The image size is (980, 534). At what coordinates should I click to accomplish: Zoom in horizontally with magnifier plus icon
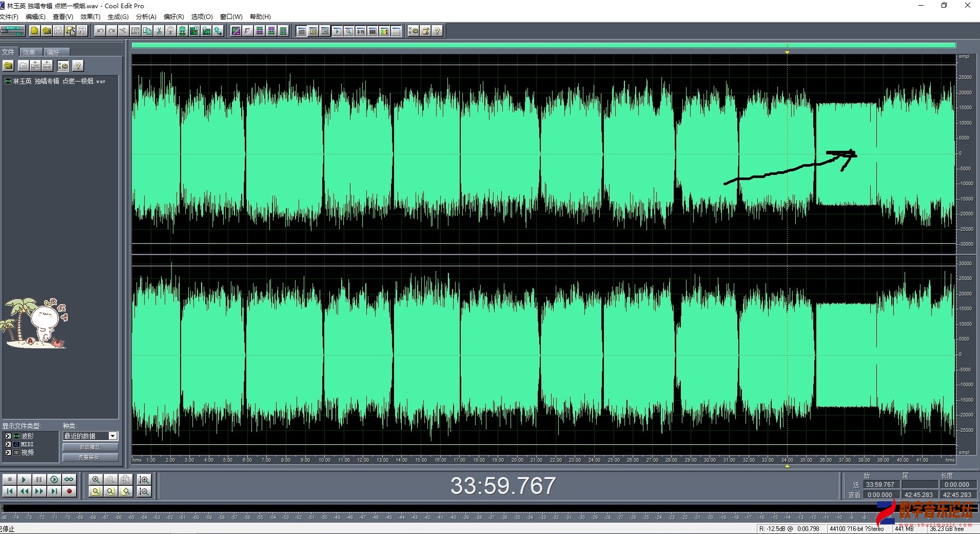pyautogui.click(x=95, y=480)
